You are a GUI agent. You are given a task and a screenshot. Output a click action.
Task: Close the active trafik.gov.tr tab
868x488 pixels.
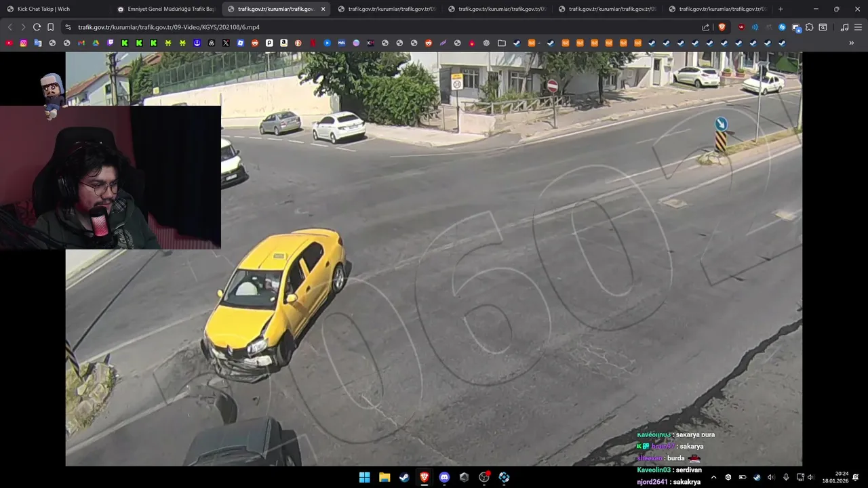pyautogui.click(x=323, y=9)
